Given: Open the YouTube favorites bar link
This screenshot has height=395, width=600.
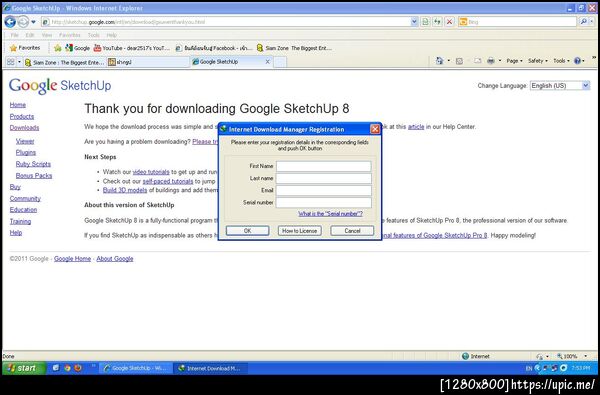Looking at the screenshot, I should click(131, 48).
